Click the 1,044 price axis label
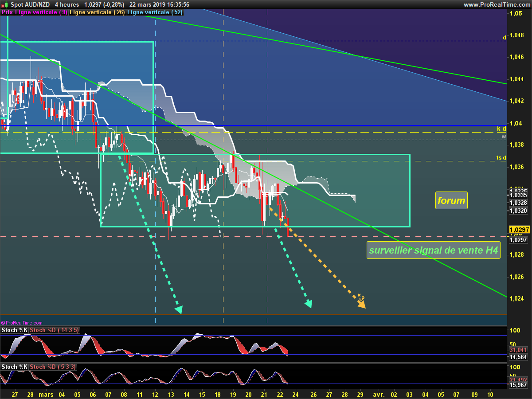This screenshot has width=532, height=399. point(517,79)
